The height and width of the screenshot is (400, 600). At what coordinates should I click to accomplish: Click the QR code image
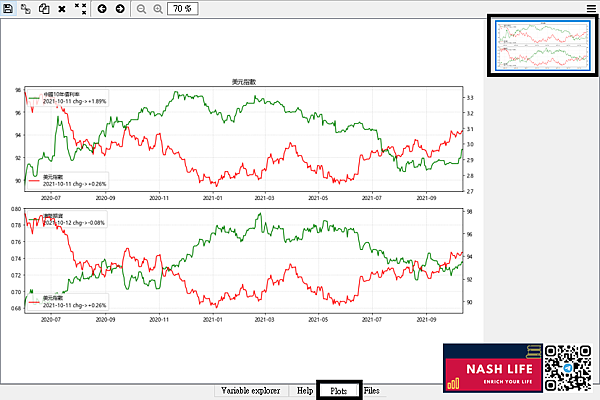click(x=568, y=368)
